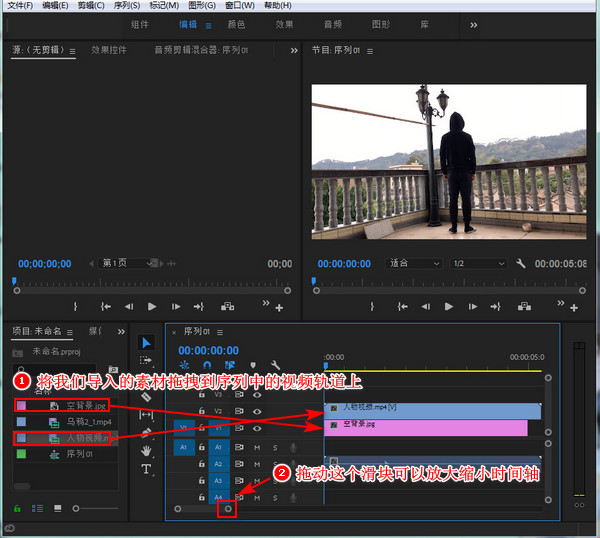Image resolution: width=600 pixels, height=538 pixels.
Task: Open the project panel menu
Action: [x=70, y=332]
